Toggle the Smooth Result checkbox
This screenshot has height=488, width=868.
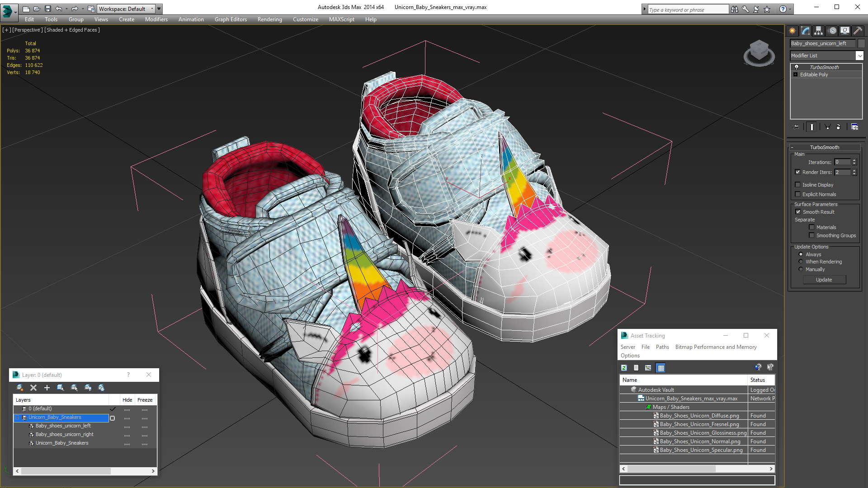coord(798,211)
